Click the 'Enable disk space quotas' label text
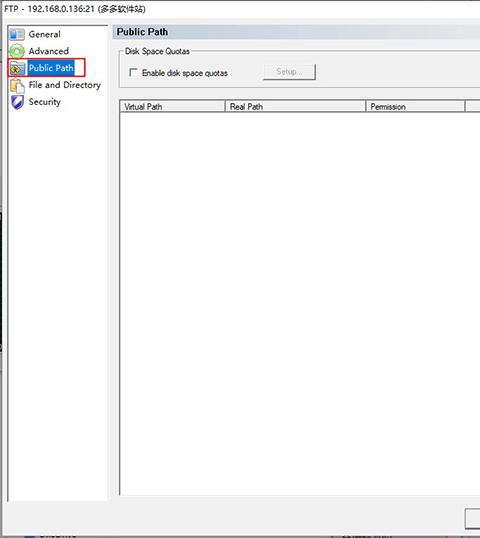480x538 pixels. point(185,73)
